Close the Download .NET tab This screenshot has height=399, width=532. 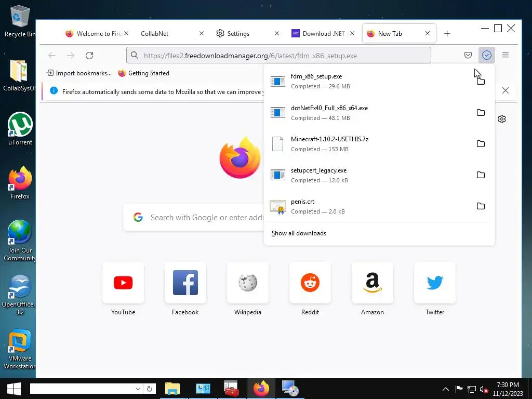coord(352,33)
